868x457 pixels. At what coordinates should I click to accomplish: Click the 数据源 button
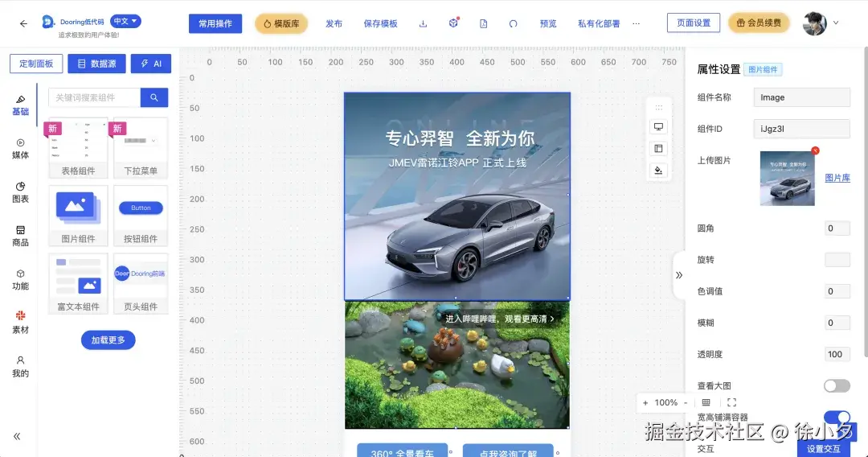97,64
